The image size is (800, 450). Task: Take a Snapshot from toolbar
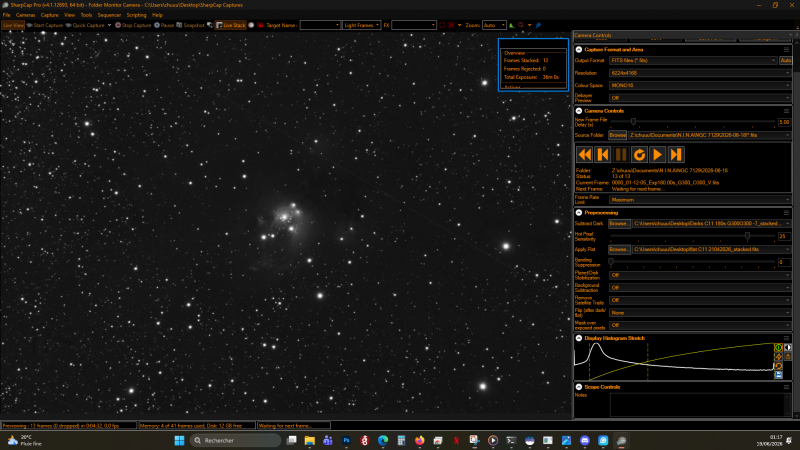click(190, 25)
